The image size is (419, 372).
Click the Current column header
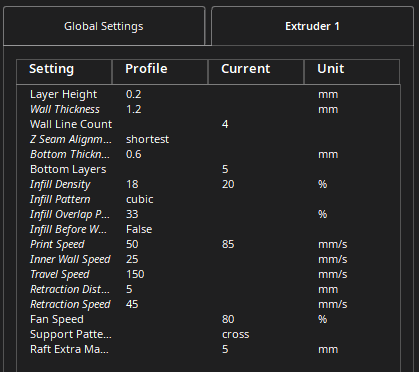click(x=256, y=72)
